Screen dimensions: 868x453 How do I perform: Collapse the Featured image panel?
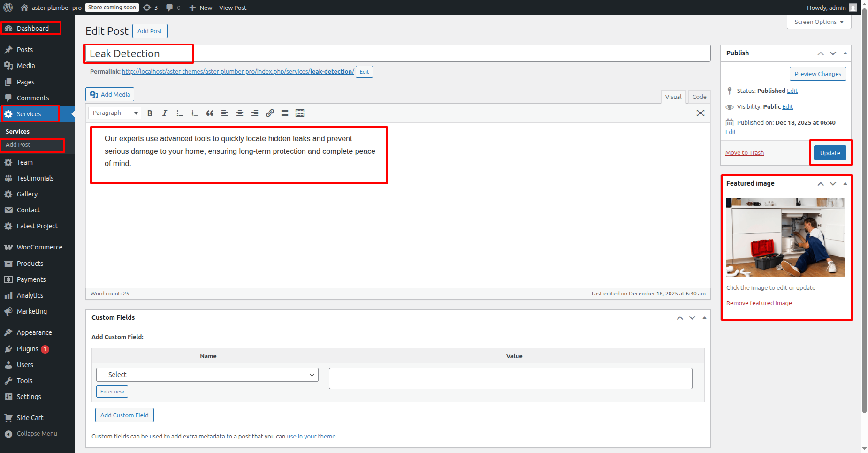845,183
